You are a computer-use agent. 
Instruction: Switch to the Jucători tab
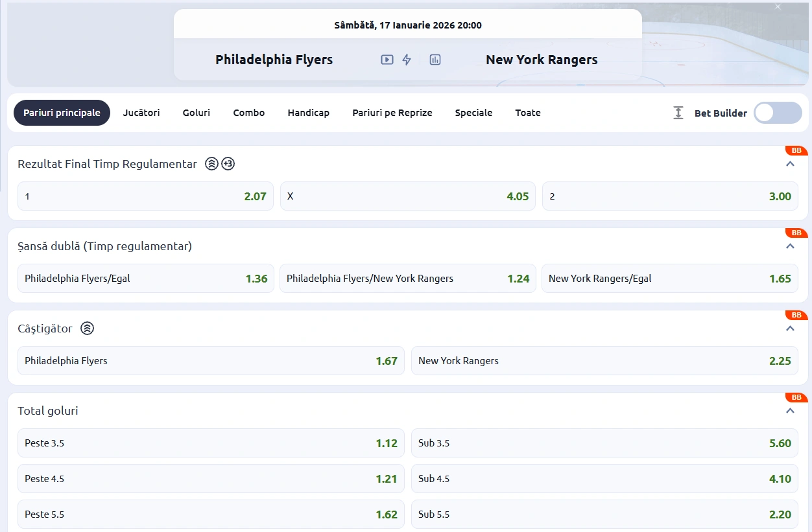[141, 113]
